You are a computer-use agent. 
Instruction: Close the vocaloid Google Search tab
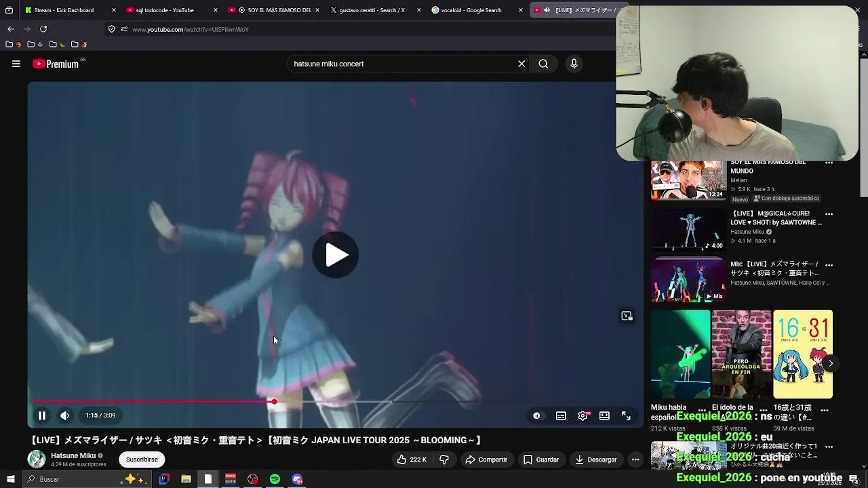click(x=521, y=10)
